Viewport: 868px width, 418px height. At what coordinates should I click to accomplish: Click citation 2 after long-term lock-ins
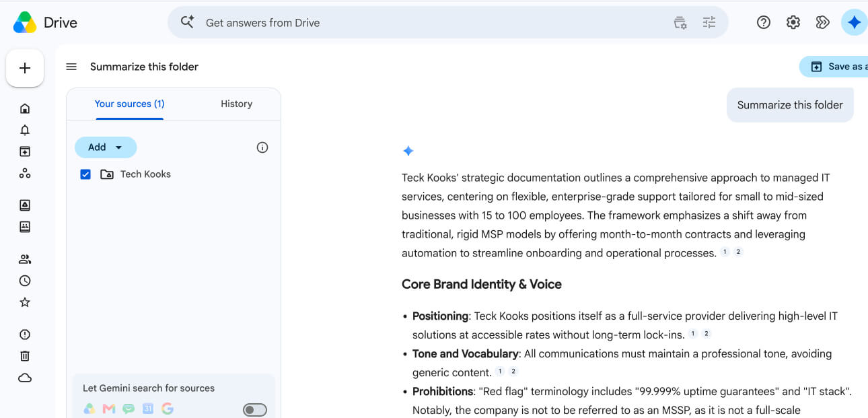706,334
